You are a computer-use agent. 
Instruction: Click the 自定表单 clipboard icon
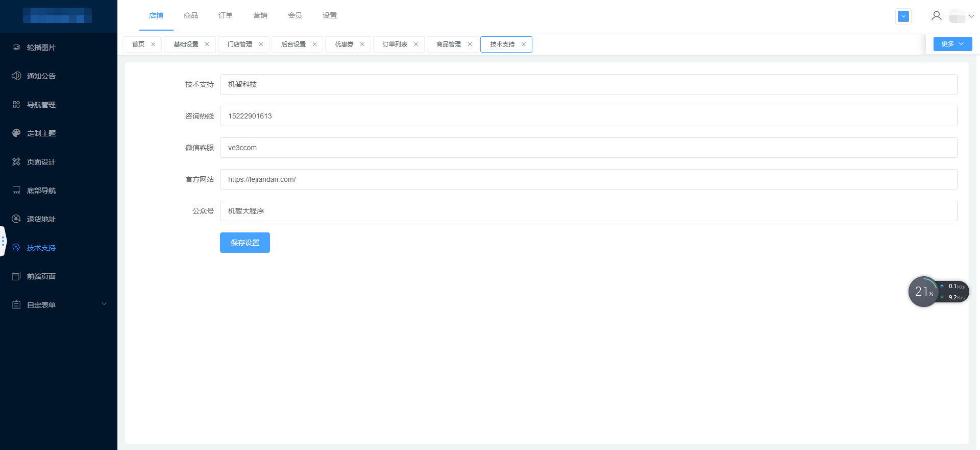pos(16,304)
